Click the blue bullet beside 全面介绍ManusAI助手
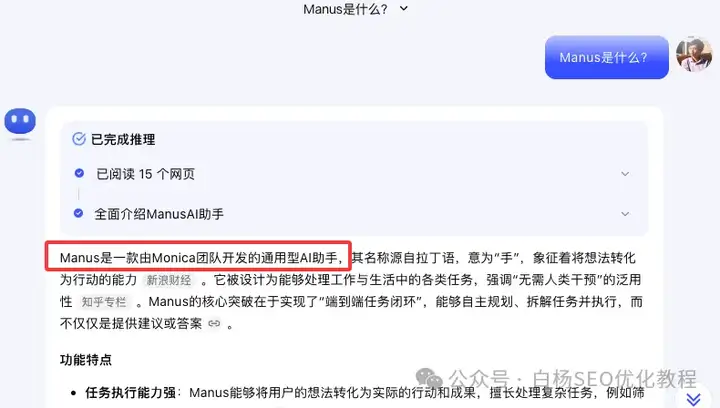The height and width of the screenshot is (408, 720). point(79,213)
